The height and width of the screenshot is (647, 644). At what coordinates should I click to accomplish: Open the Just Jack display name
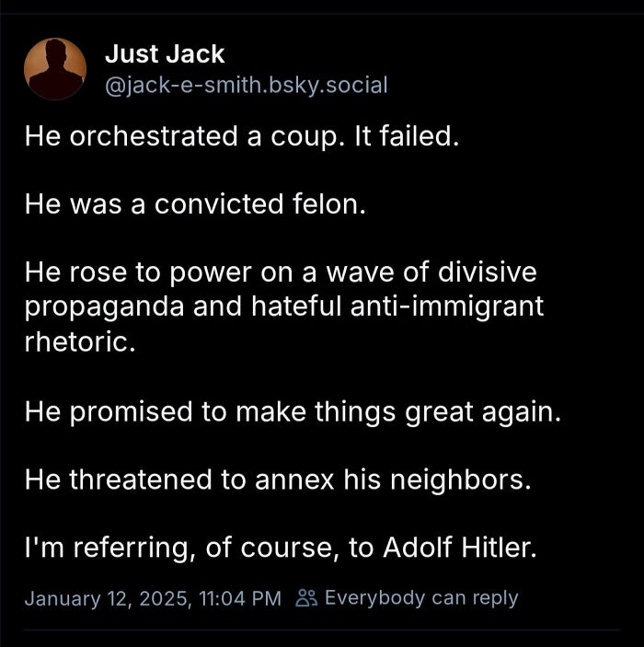(165, 54)
